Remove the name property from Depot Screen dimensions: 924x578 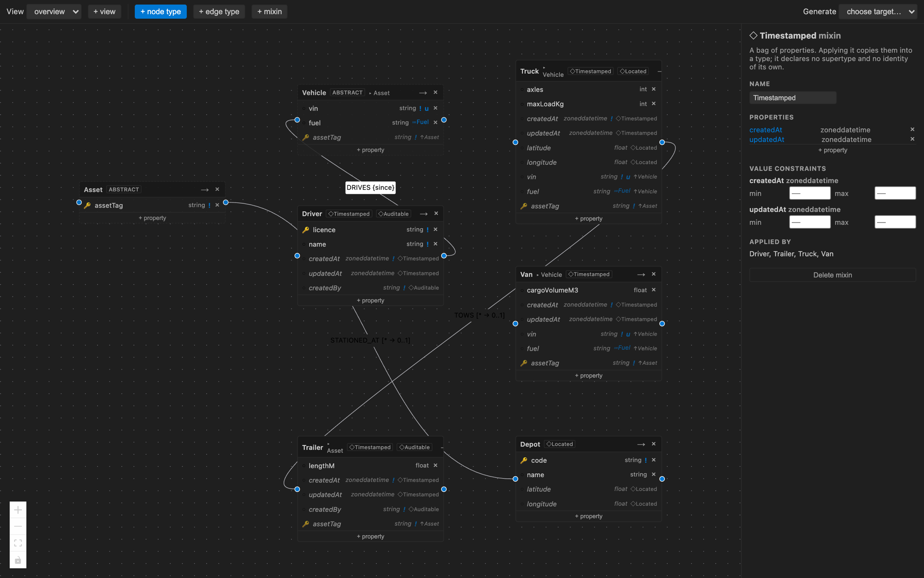coord(654,474)
